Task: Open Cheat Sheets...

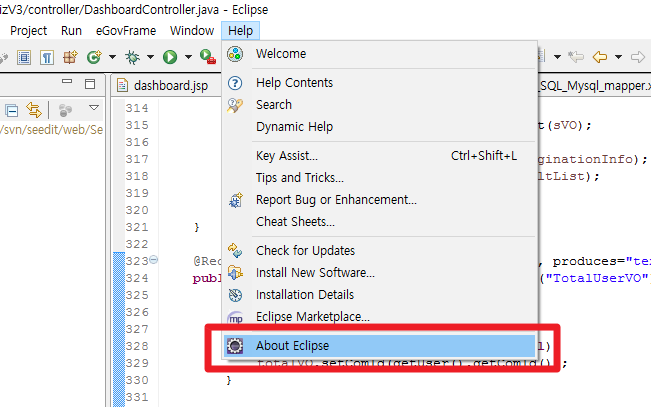Action: point(379,222)
